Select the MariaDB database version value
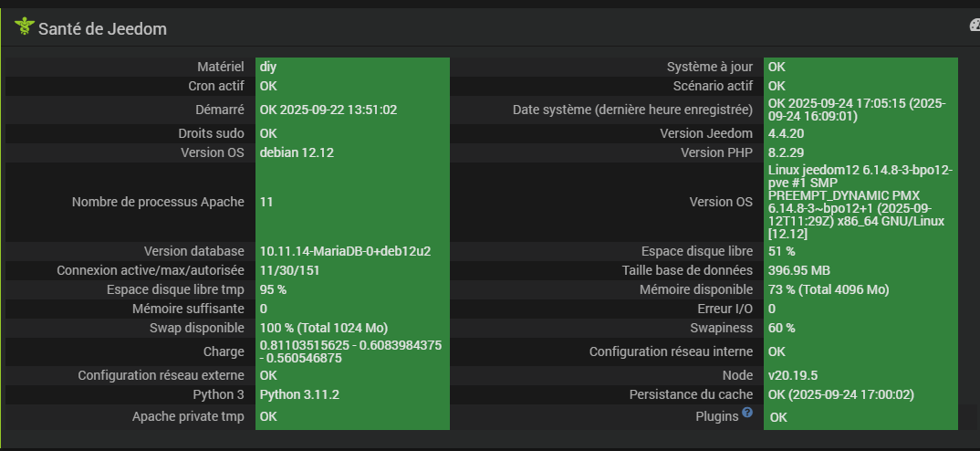Screen dimensions: 980x451 click(x=345, y=251)
